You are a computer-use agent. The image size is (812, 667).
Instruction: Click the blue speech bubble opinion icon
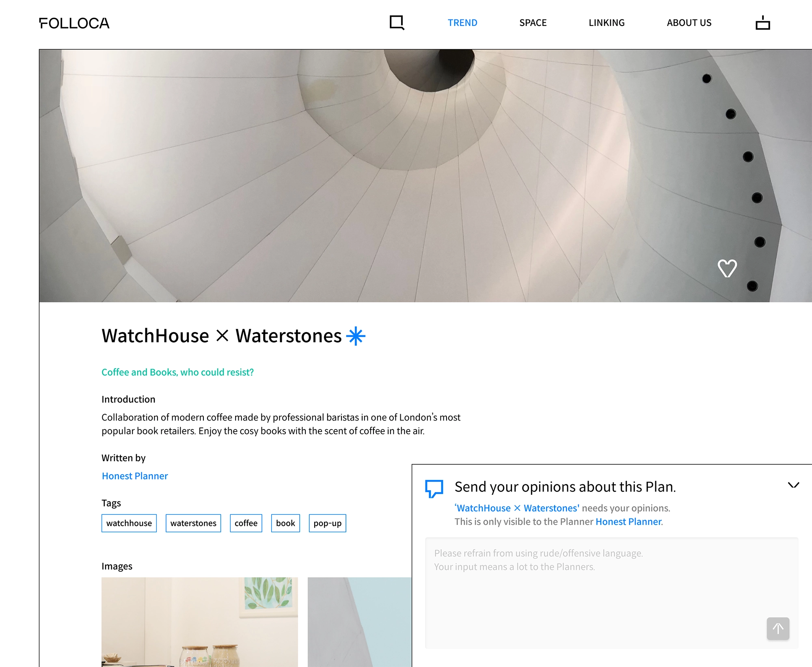434,488
